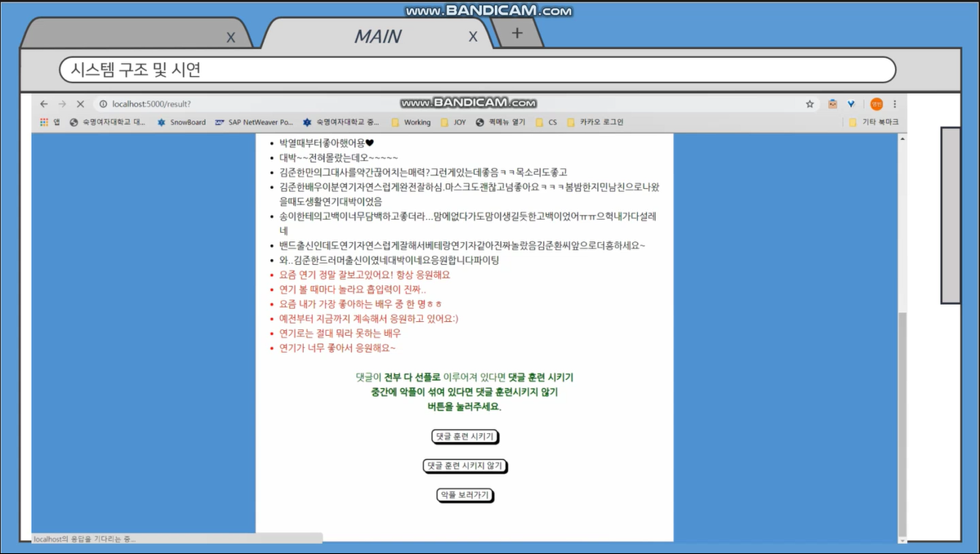Open the blue V extension icon
The width and height of the screenshot is (980, 554).
[851, 104]
